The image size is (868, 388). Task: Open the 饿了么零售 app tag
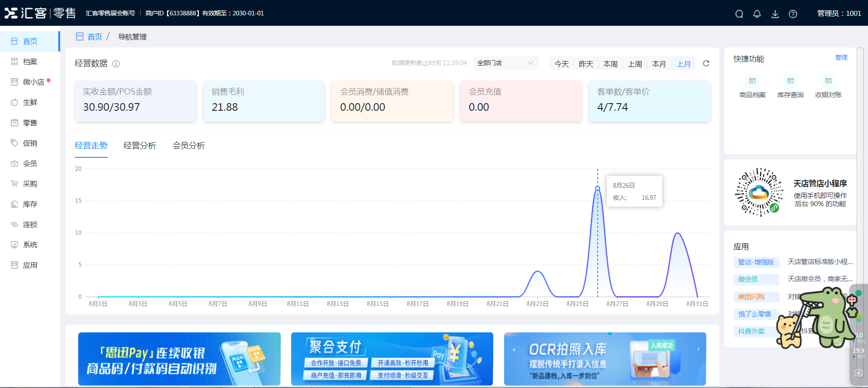coord(756,314)
